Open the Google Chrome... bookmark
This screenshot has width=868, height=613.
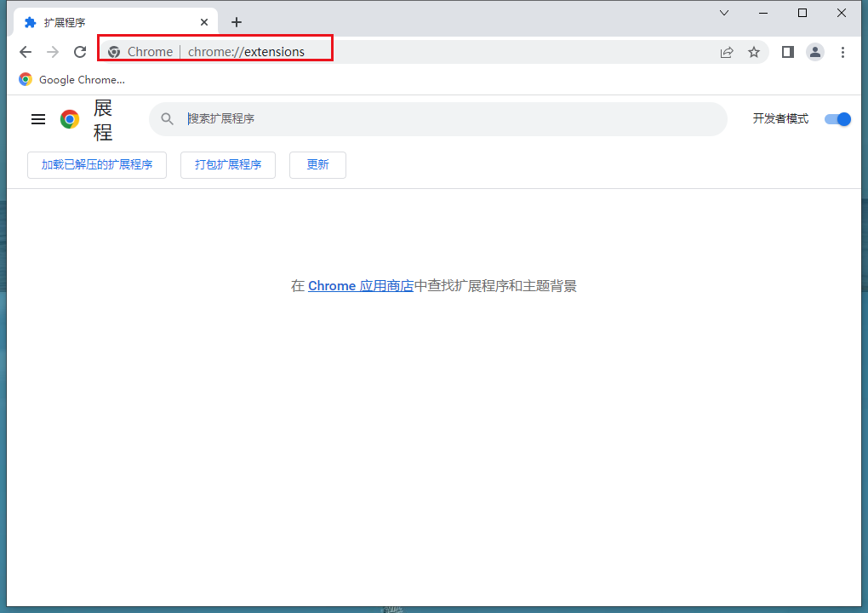tap(72, 80)
